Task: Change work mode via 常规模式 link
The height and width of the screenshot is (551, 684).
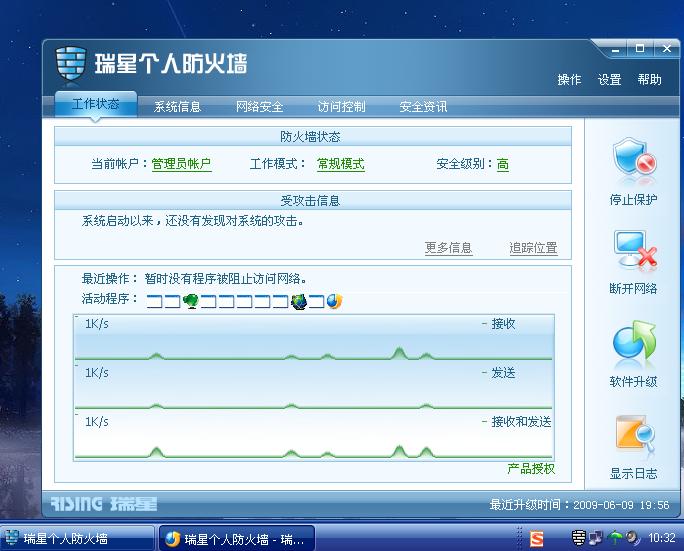Action: 341,164
